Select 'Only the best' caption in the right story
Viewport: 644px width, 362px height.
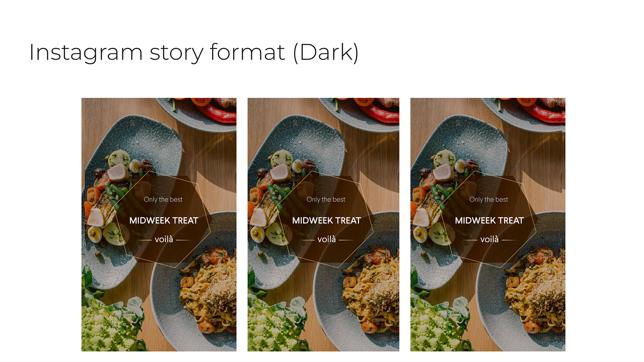tap(489, 199)
